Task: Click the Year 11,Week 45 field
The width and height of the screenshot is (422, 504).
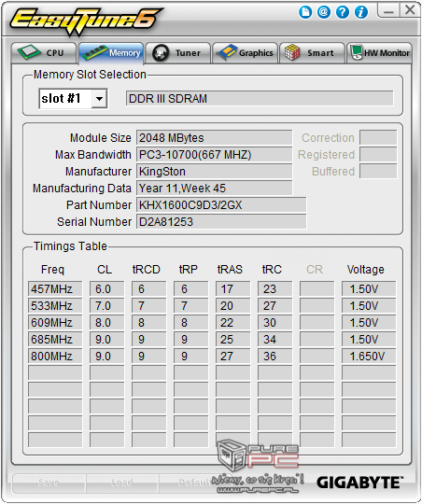Action: click(x=214, y=188)
